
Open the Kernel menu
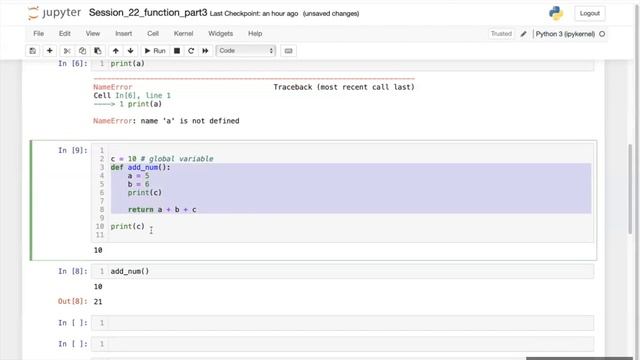pos(183,33)
